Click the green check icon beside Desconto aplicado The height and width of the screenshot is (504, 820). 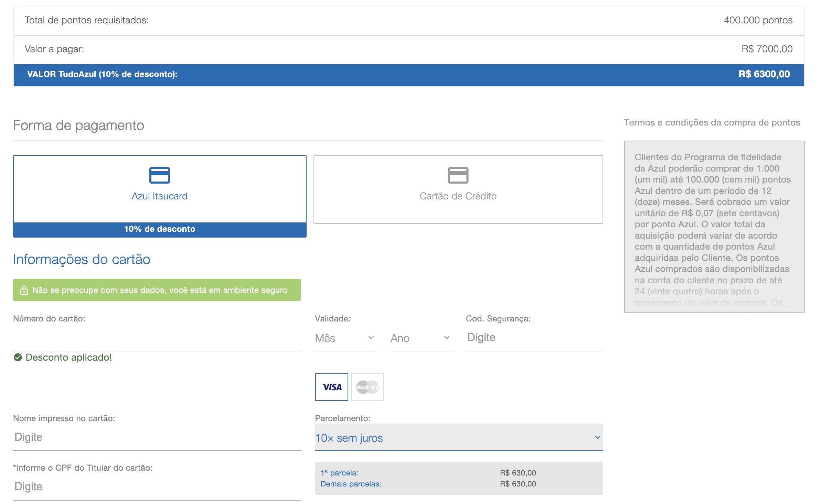18,358
